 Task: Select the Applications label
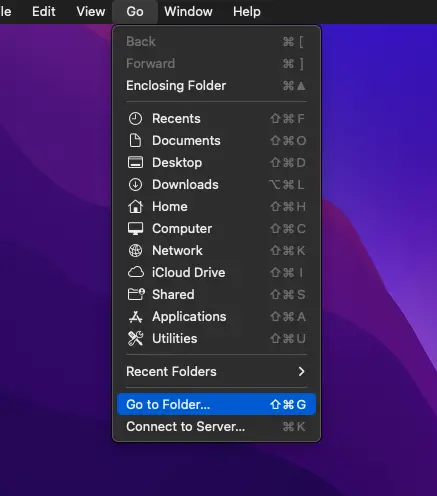point(189,317)
